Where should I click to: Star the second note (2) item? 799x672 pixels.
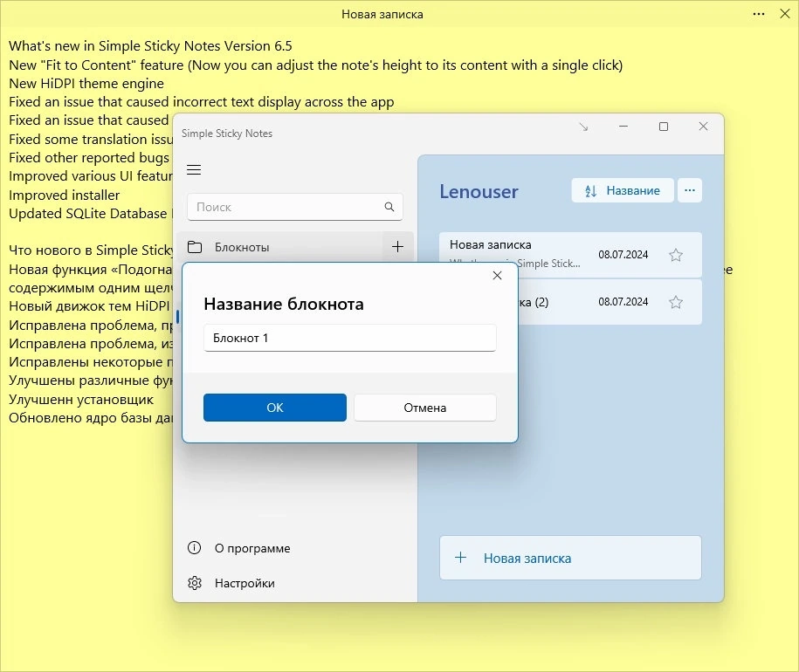[676, 302]
